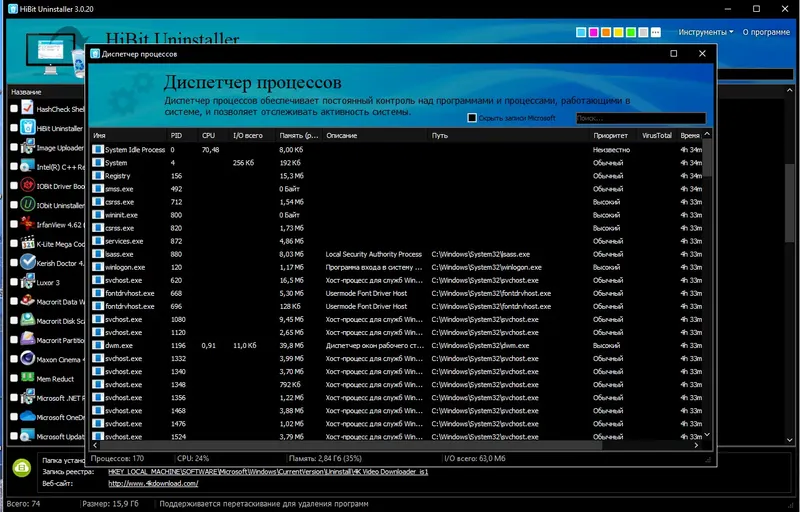This screenshot has height=512, width=800.
Task: Click the Intel(R) C++ program icon
Action: click(28, 166)
